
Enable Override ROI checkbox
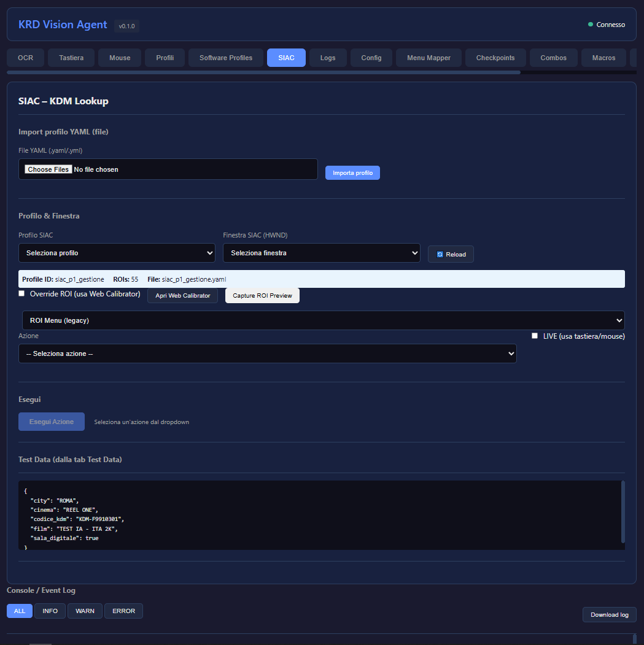[21, 293]
